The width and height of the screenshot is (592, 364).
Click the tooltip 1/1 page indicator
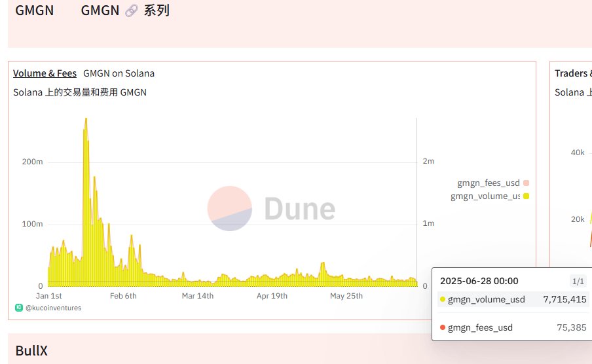click(578, 282)
